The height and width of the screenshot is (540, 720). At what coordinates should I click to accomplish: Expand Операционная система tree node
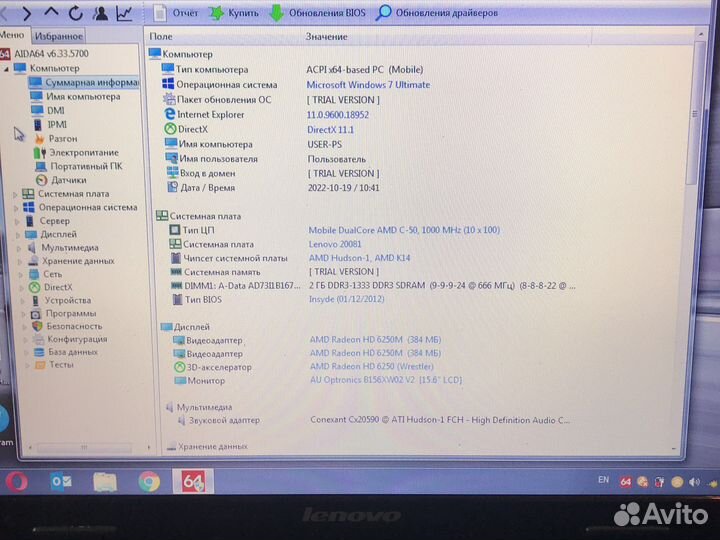pyautogui.click(x=17, y=208)
